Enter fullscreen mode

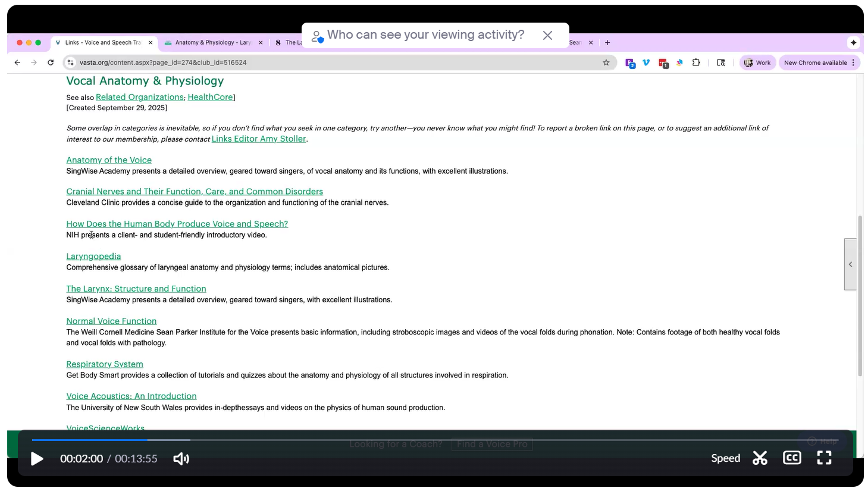point(824,458)
